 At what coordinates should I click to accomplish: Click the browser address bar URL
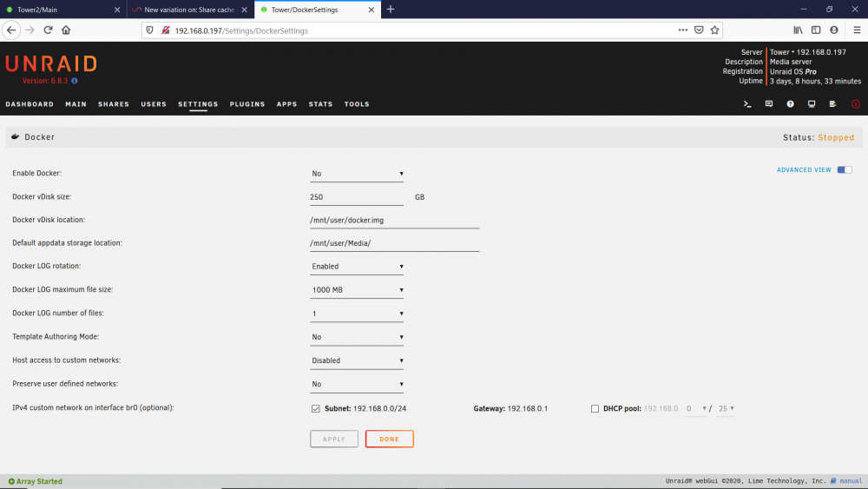pyautogui.click(x=241, y=30)
